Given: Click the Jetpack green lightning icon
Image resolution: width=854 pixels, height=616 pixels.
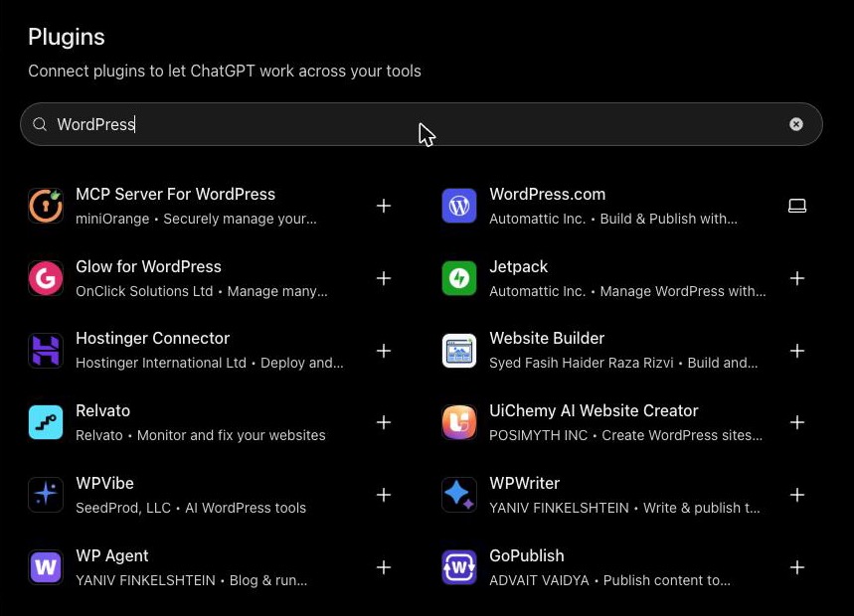Looking at the screenshot, I should (459, 278).
